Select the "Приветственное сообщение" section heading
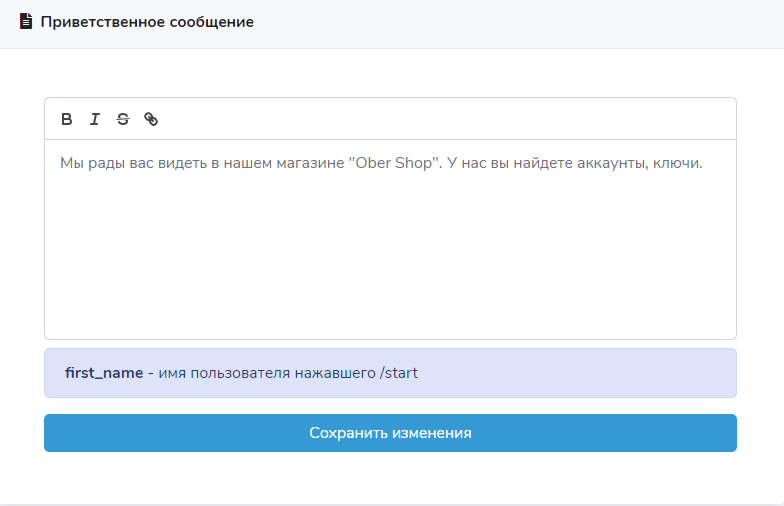The height and width of the screenshot is (506, 784). pos(147,22)
